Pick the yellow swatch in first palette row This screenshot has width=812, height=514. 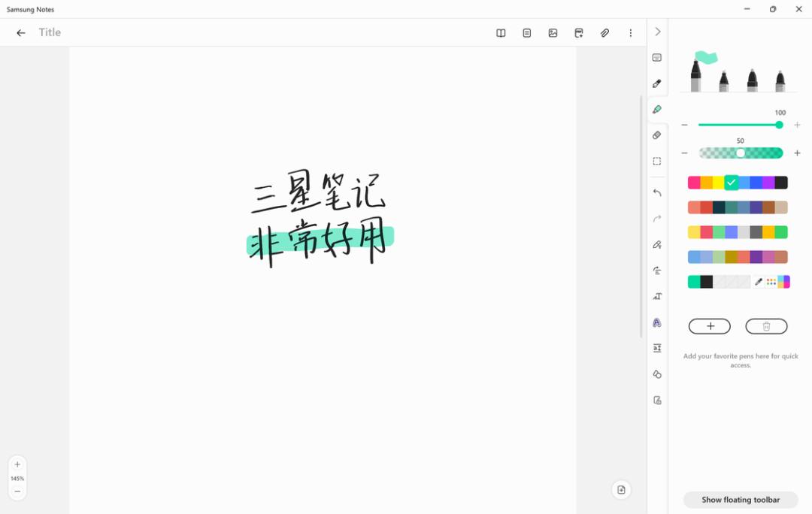pos(719,182)
